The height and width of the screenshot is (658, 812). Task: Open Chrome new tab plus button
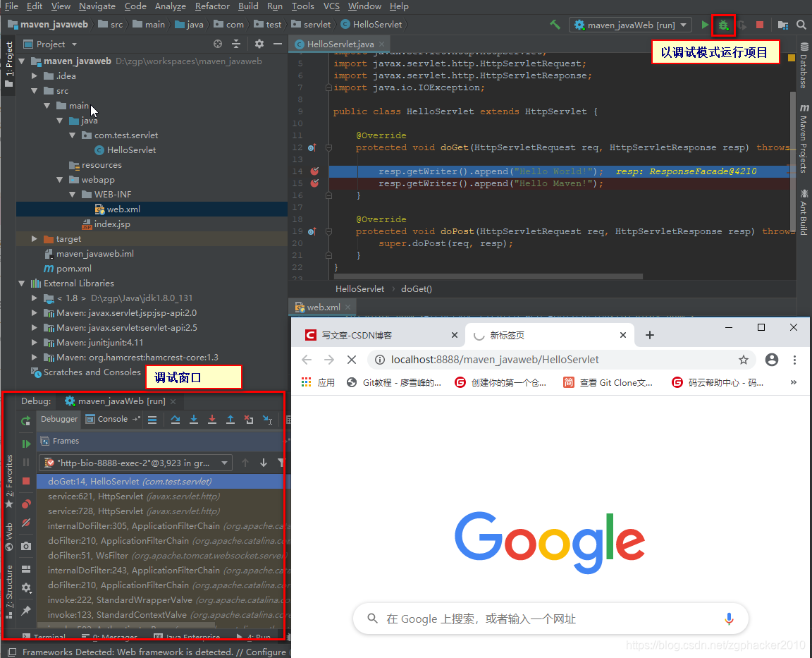(649, 335)
